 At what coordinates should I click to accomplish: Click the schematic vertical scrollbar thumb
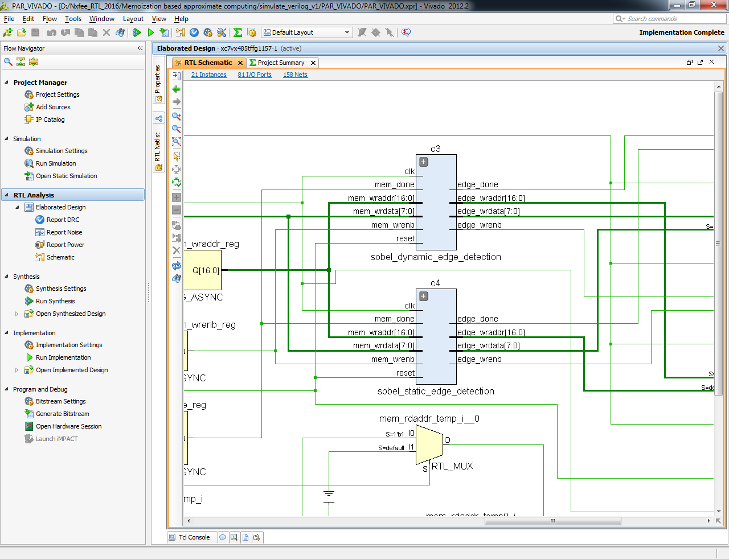[x=718, y=243]
